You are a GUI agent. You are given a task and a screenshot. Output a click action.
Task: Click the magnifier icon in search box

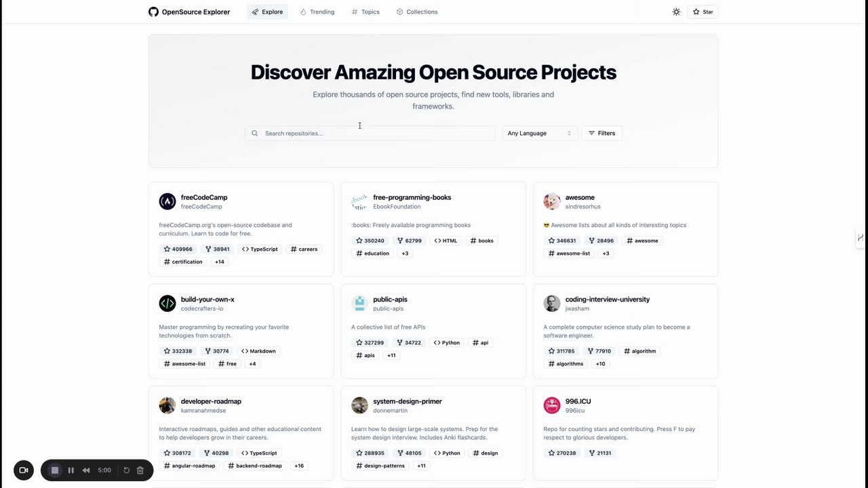(x=255, y=134)
